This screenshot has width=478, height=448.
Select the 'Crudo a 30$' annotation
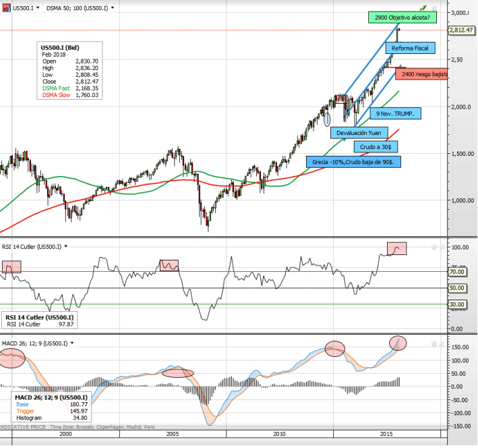tap(376, 147)
